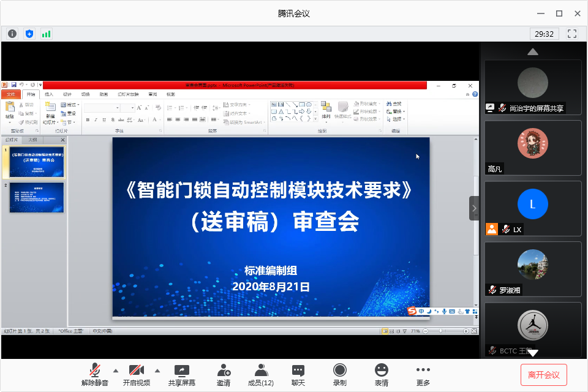Click Share Screen (共享屏幕)
Image resolution: width=588 pixels, height=392 pixels.
coord(182,375)
